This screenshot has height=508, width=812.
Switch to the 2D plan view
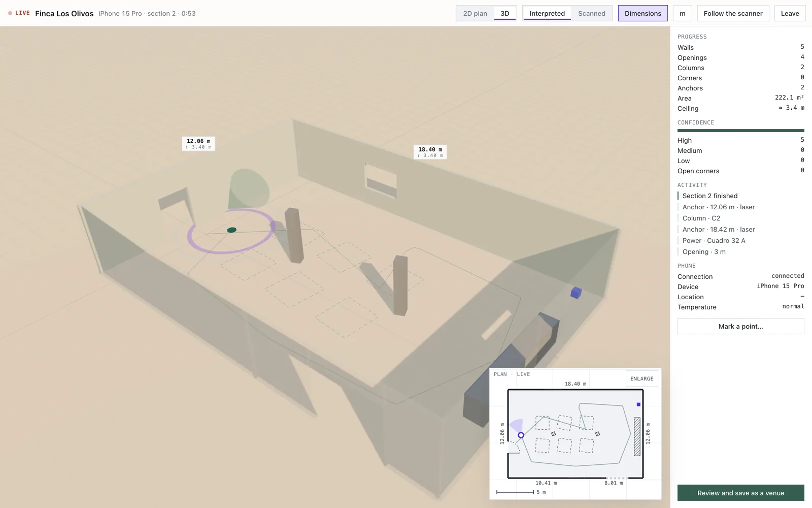[475, 13]
